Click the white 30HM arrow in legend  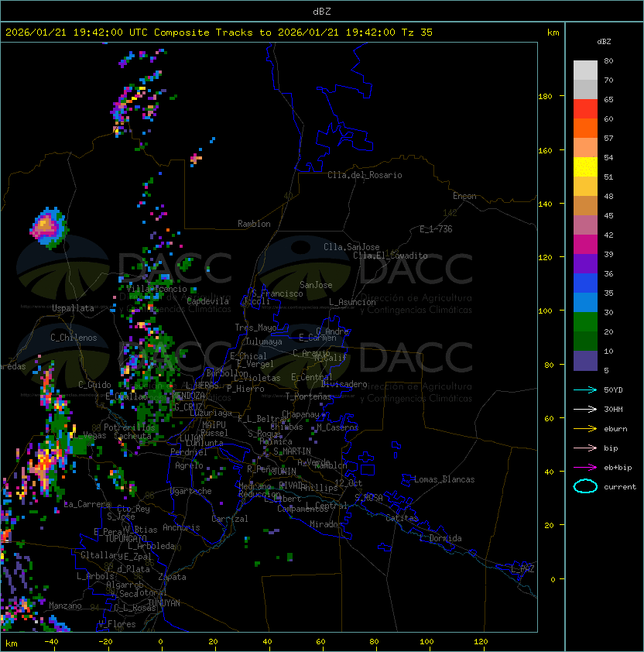(585, 410)
